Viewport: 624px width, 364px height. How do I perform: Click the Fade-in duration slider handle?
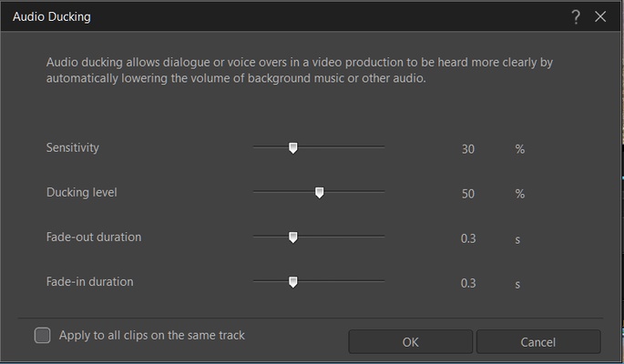(292, 282)
